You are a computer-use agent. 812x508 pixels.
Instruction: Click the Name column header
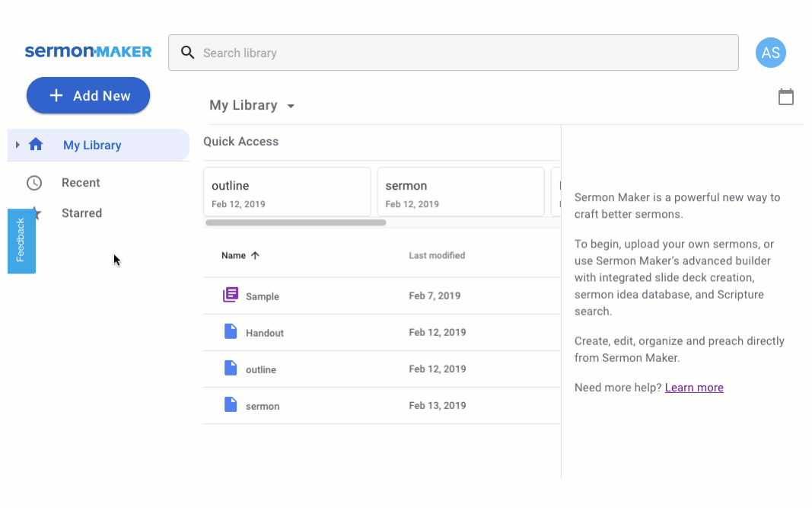coord(234,256)
